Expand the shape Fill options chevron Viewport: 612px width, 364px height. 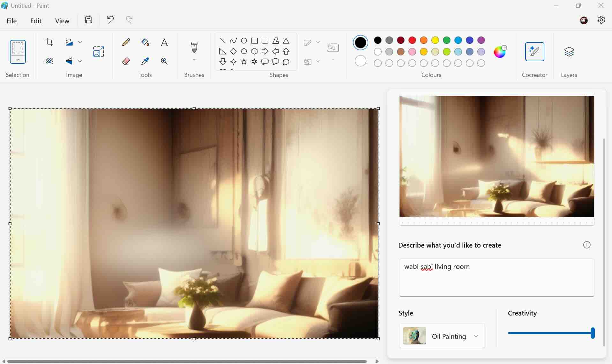318,61
